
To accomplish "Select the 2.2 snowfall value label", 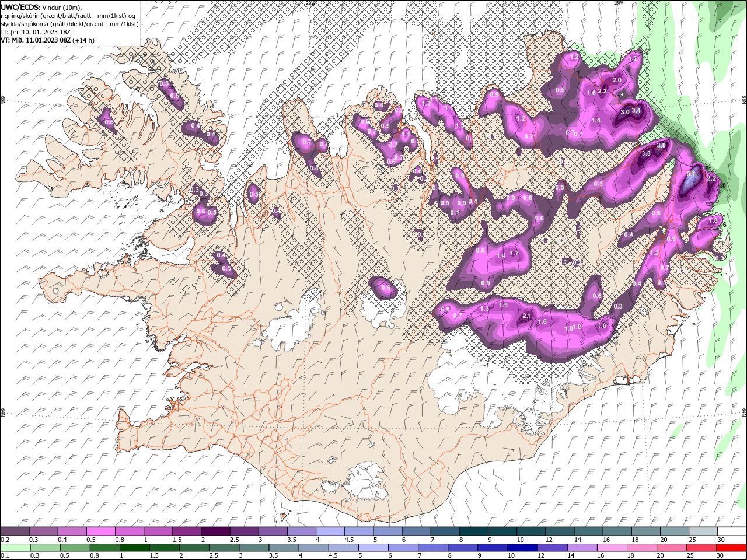I will click(603, 91).
